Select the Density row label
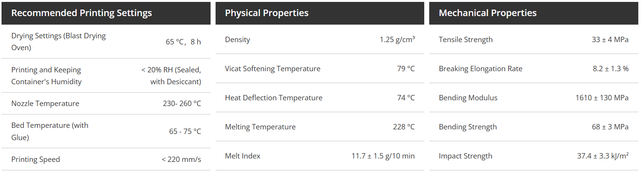The width and height of the screenshot is (644, 178). pyautogui.click(x=237, y=40)
